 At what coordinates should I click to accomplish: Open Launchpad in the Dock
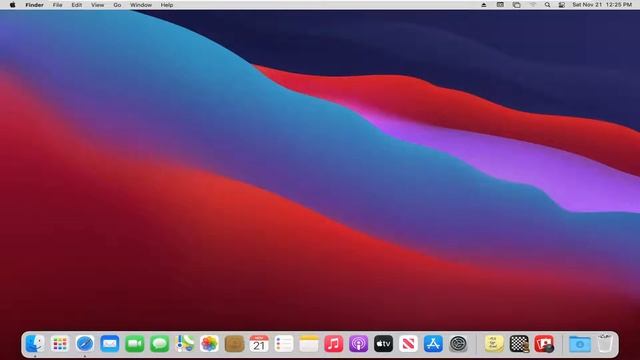tap(60, 344)
